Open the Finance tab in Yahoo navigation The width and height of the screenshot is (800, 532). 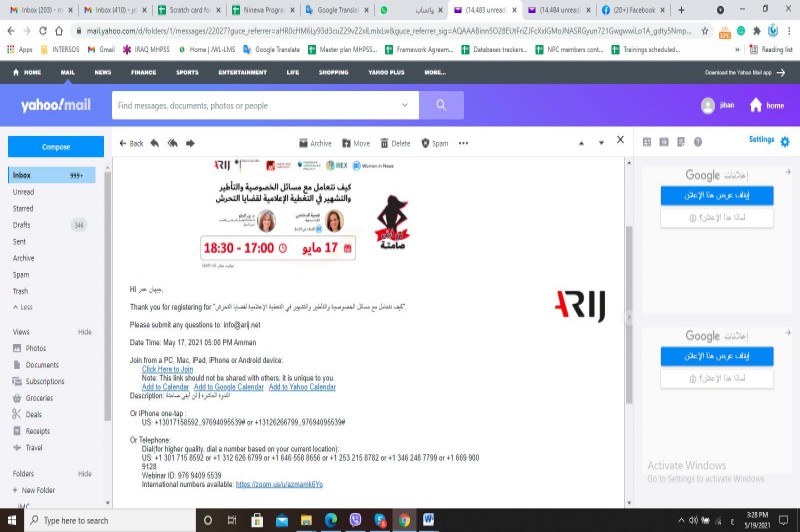(x=143, y=72)
